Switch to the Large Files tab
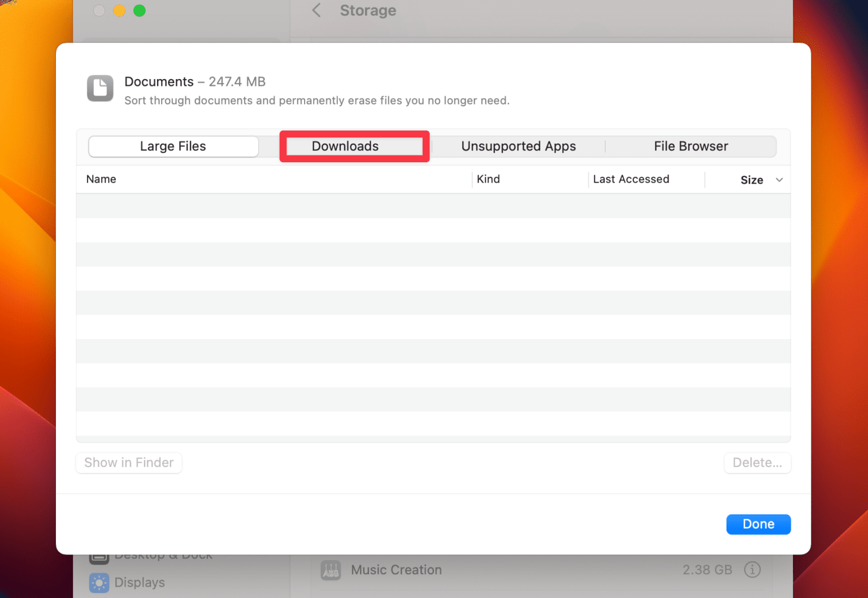Image resolution: width=868 pixels, height=598 pixels. coord(173,146)
